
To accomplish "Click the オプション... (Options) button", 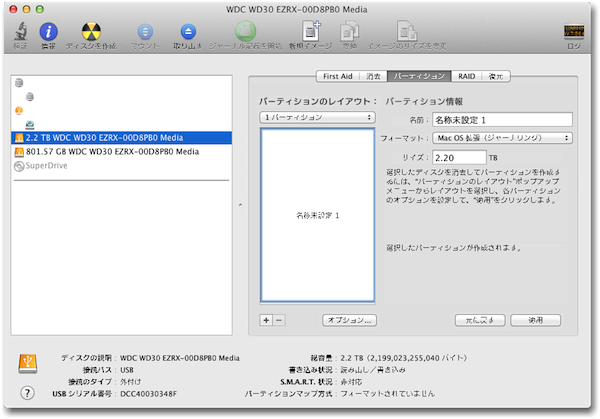I will tap(348, 320).
